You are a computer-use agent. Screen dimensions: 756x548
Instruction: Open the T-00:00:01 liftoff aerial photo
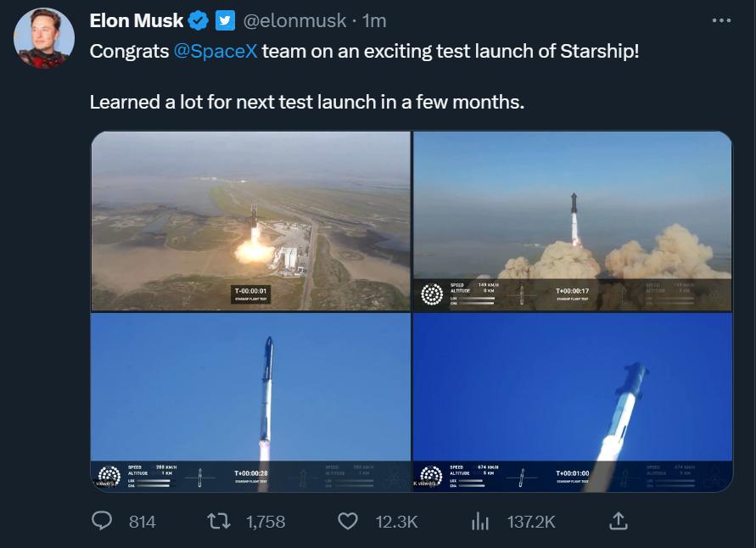(x=251, y=221)
